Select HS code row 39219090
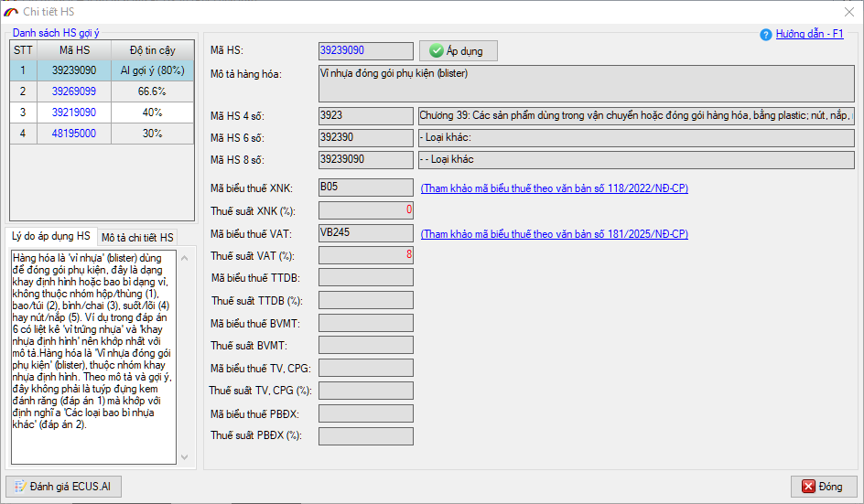 pos(73,113)
